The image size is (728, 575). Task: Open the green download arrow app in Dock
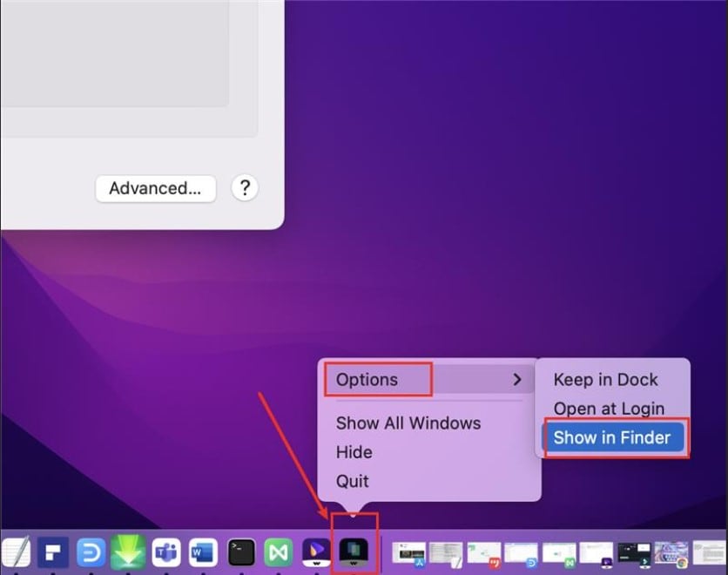click(x=128, y=551)
